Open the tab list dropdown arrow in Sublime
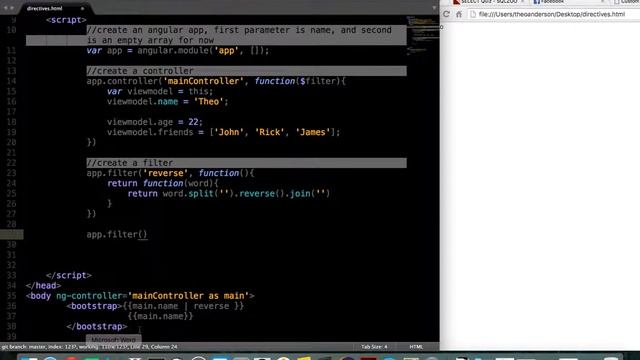The width and height of the screenshot is (640, 360). [x=434, y=8]
